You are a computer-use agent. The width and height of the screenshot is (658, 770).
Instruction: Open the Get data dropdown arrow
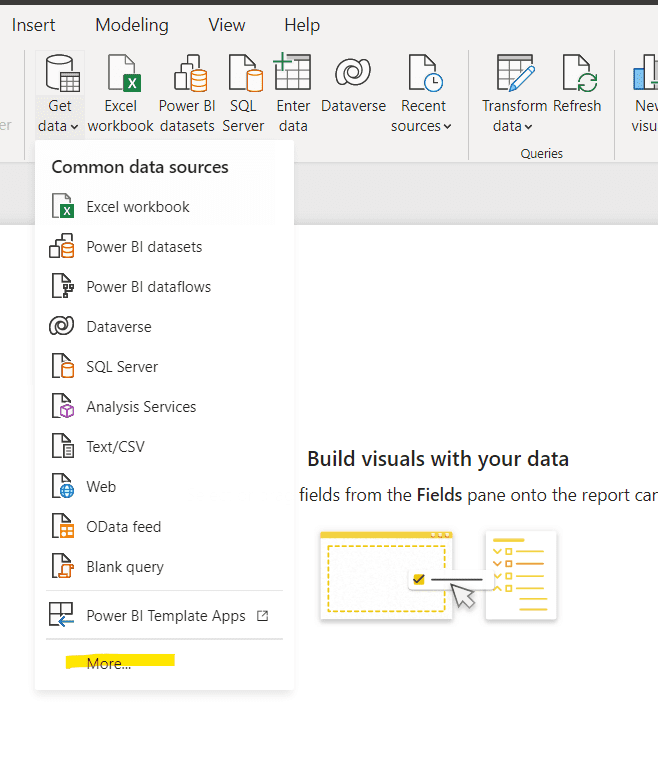(74, 127)
